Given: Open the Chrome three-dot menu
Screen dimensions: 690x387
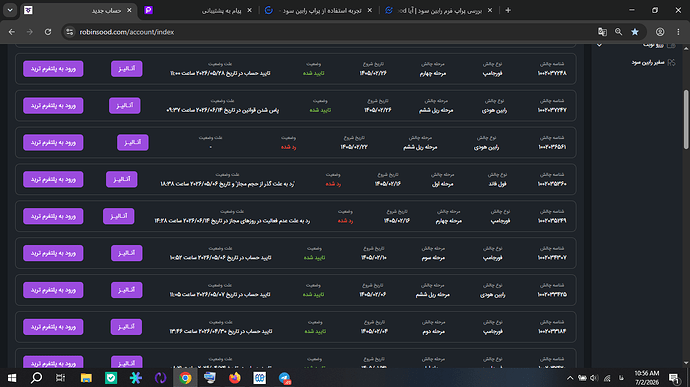Looking at the screenshot, I should pyautogui.click(x=678, y=32).
